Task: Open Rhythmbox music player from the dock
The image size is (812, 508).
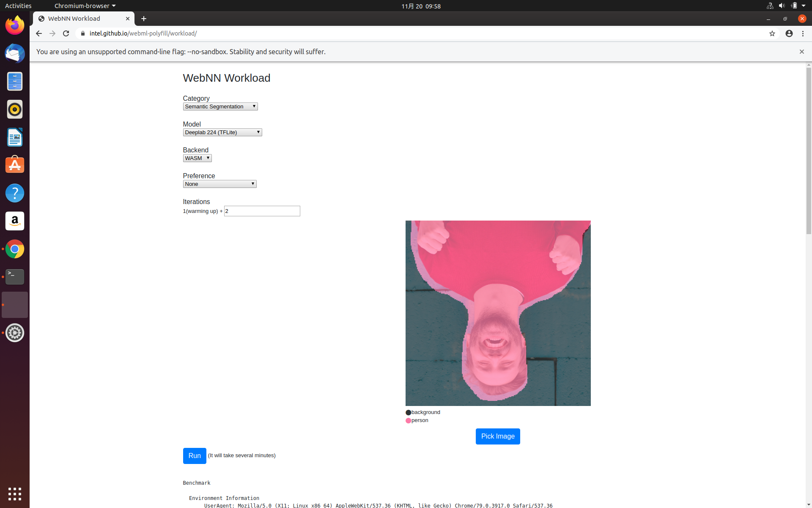Action: [x=15, y=109]
